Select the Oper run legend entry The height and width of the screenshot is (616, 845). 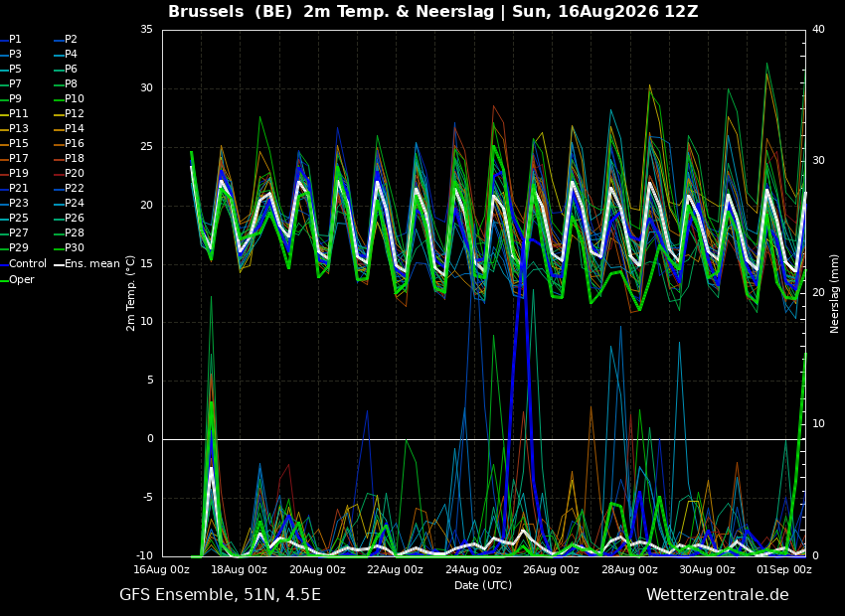(x=17, y=279)
